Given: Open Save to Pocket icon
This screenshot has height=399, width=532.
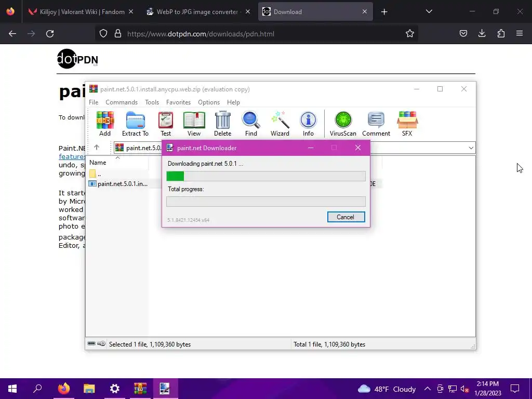Looking at the screenshot, I should coord(463,33).
